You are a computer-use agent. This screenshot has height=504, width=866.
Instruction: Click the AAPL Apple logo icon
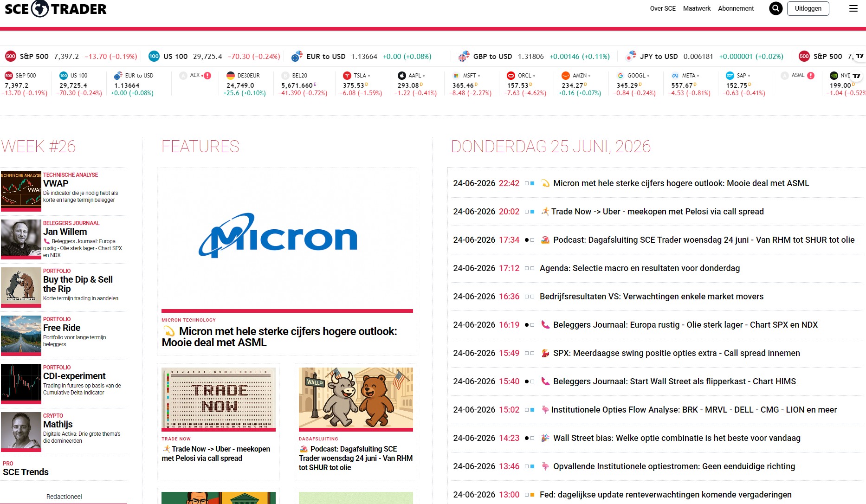click(x=401, y=75)
